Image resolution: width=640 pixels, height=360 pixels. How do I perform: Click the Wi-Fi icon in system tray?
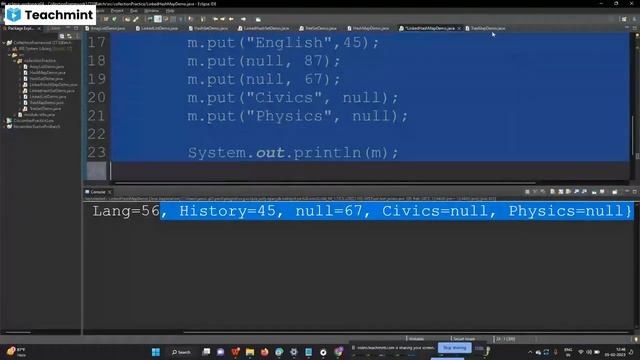[581, 352]
